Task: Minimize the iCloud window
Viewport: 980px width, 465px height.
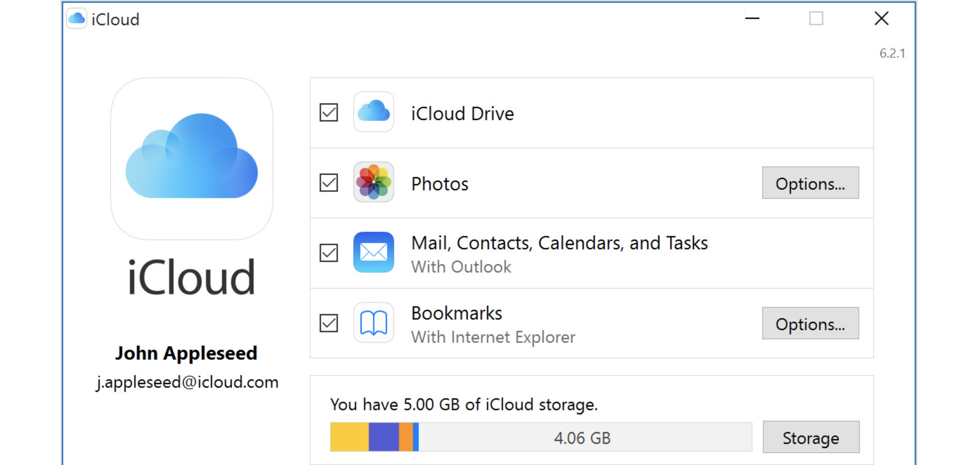Action: pyautogui.click(x=752, y=18)
